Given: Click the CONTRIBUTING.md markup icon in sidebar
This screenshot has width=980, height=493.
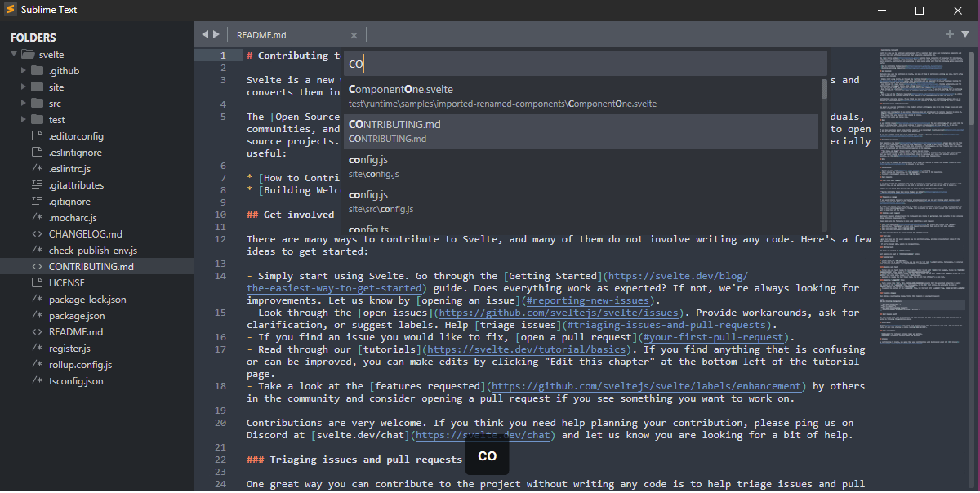Looking at the screenshot, I should click(37, 267).
